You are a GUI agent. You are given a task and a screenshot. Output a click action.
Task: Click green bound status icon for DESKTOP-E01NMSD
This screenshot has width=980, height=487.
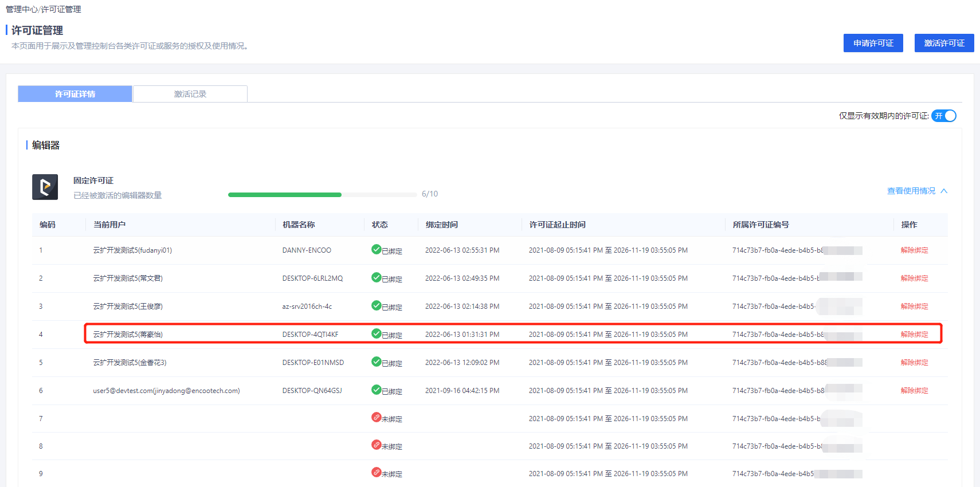point(376,362)
